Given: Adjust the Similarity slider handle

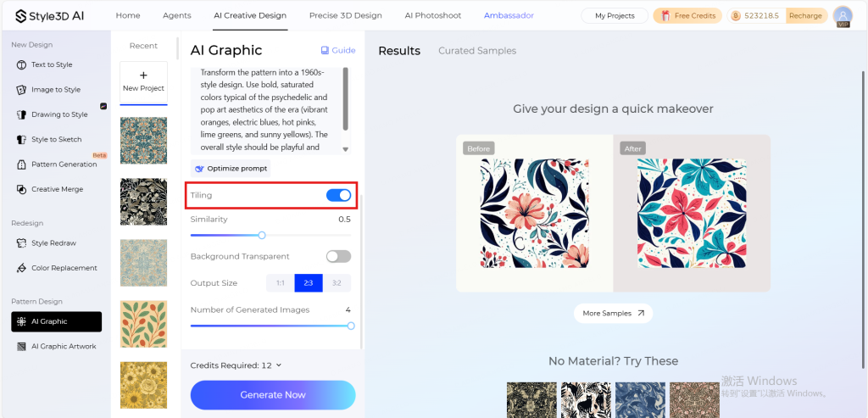Looking at the screenshot, I should coord(262,236).
